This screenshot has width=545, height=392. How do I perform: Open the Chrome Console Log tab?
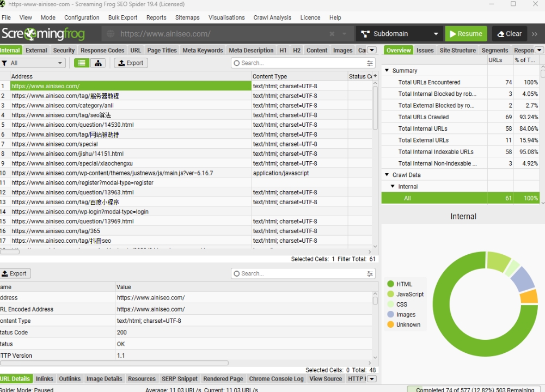[277, 379]
